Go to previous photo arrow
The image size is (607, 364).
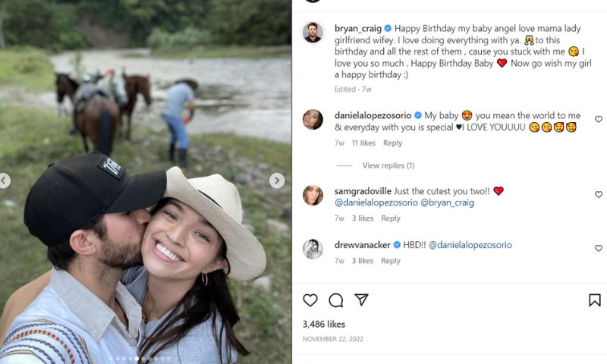coord(5,180)
